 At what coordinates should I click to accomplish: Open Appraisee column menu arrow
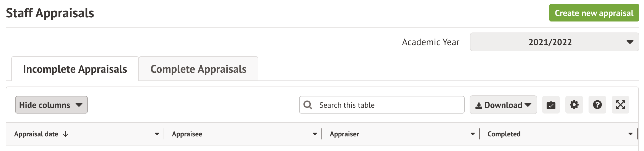click(315, 134)
